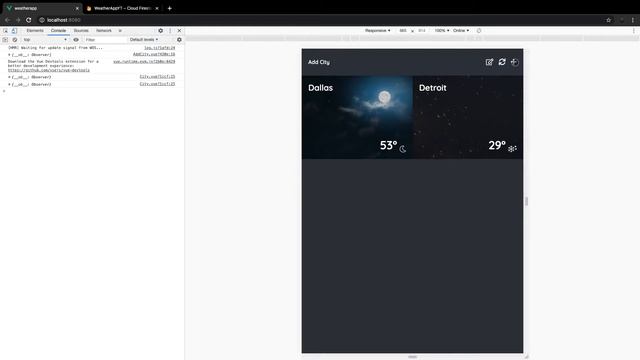The image size is (640, 360).
Task: Open the Online throttling dropdown
Action: coord(461,31)
